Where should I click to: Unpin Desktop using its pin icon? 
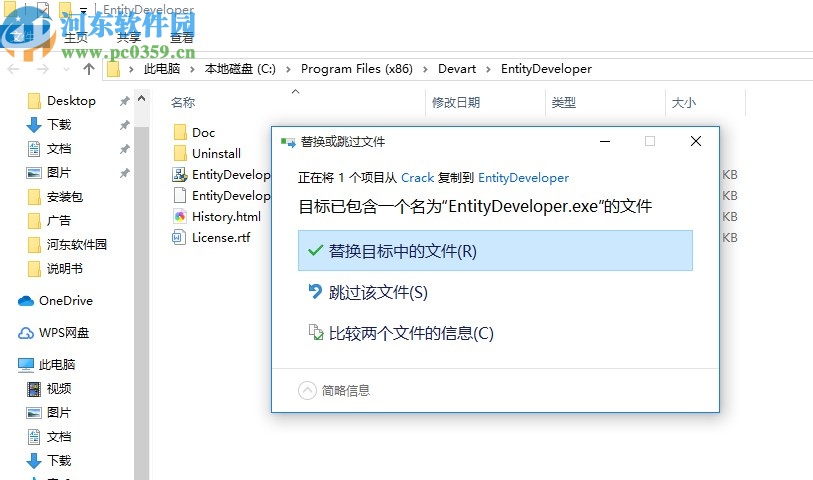[124, 101]
